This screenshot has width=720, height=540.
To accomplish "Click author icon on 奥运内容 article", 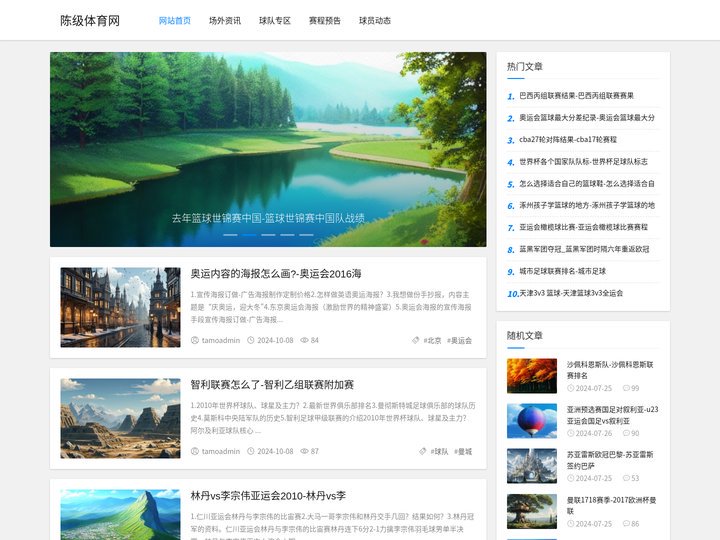I will pyautogui.click(x=195, y=340).
